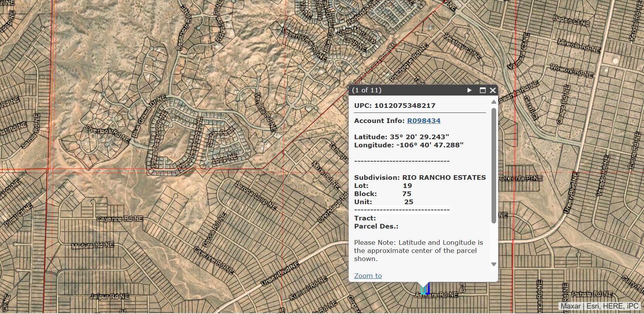This screenshot has width=644, height=314.
Task: Click the Please Note disclaimer text
Action: 418,251
